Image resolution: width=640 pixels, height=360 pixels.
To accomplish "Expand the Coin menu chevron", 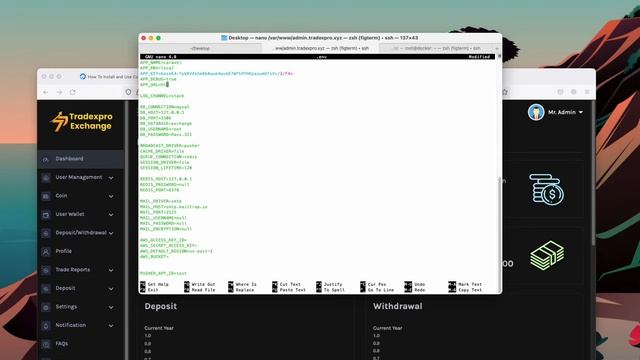I will 111,196.
